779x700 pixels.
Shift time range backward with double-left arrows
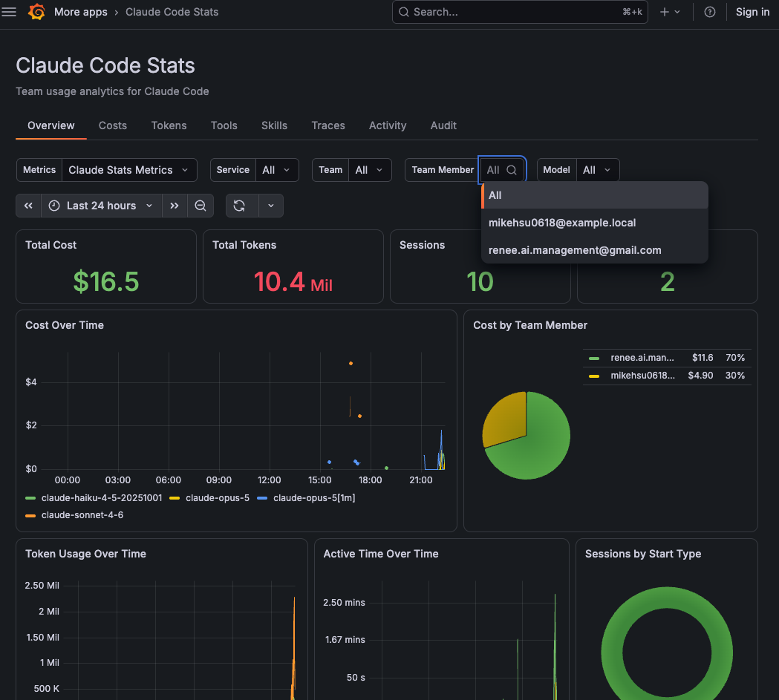(28, 206)
